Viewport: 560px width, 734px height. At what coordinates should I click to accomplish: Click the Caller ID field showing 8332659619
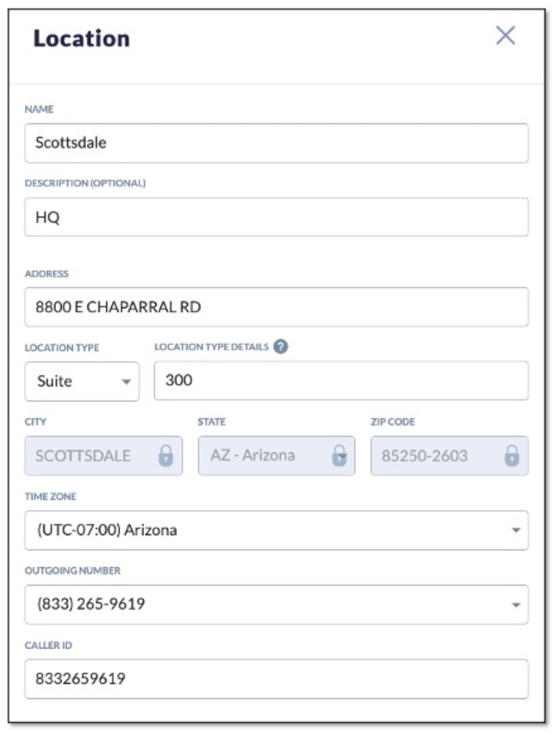276,679
